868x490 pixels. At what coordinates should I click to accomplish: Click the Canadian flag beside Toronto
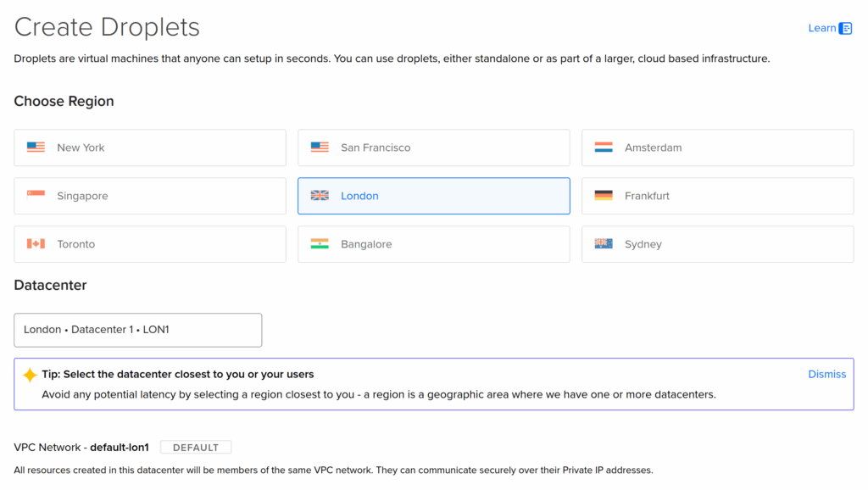click(x=36, y=243)
